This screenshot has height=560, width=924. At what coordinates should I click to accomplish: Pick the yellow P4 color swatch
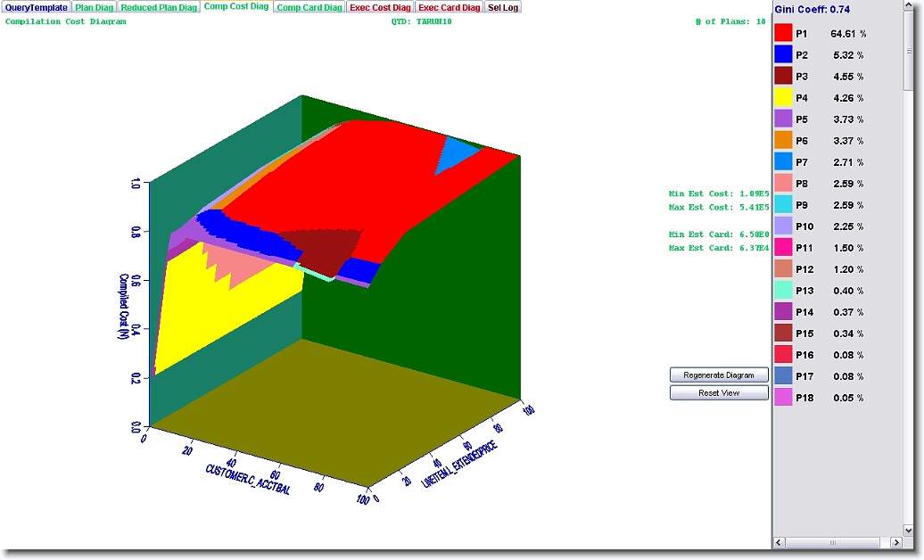click(x=783, y=98)
